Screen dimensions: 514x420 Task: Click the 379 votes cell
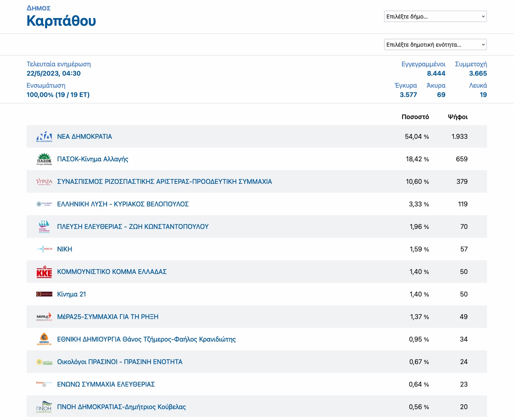click(x=462, y=181)
